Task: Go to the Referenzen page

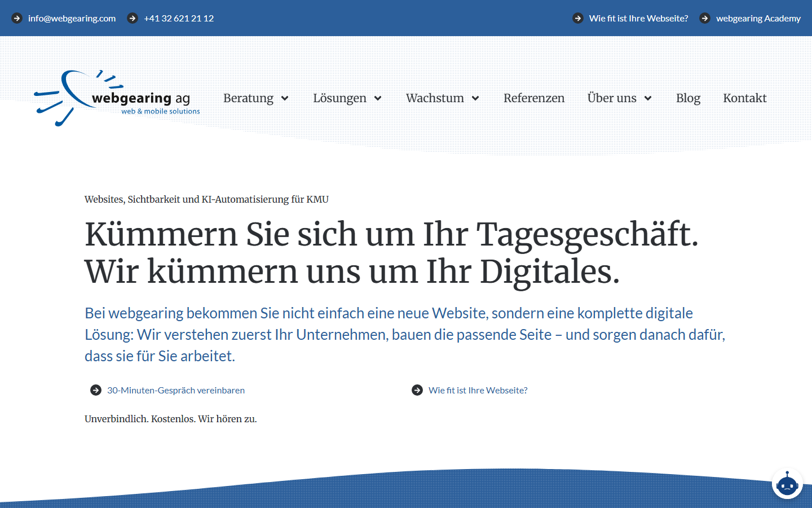Action: point(534,98)
